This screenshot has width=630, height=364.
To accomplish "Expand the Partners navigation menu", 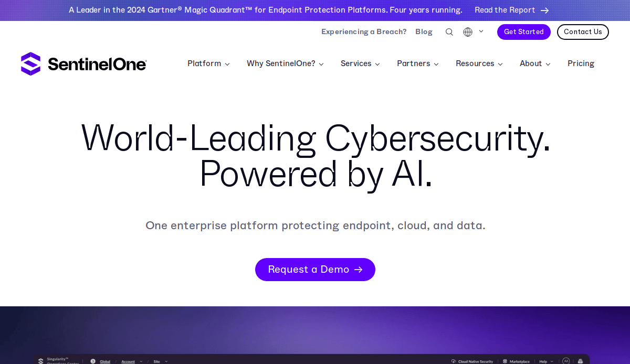I will [417, 63].
